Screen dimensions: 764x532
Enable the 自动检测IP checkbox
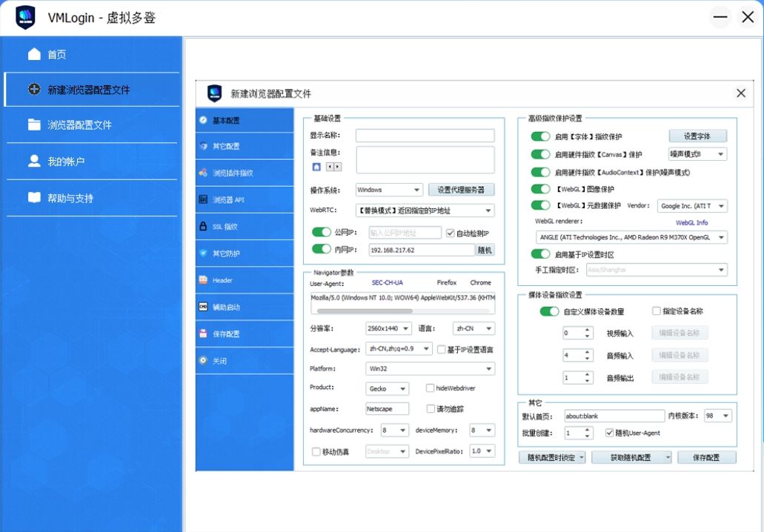[450, 233]
